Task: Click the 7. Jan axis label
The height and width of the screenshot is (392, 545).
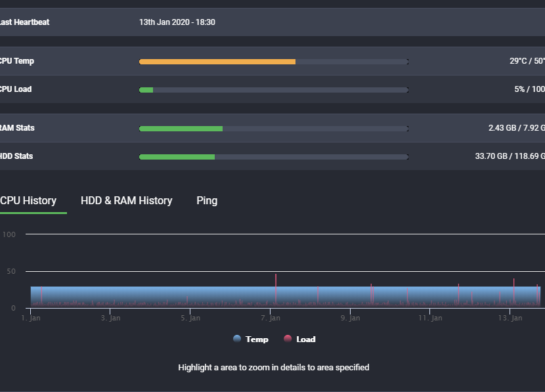Action: point(271,318)
